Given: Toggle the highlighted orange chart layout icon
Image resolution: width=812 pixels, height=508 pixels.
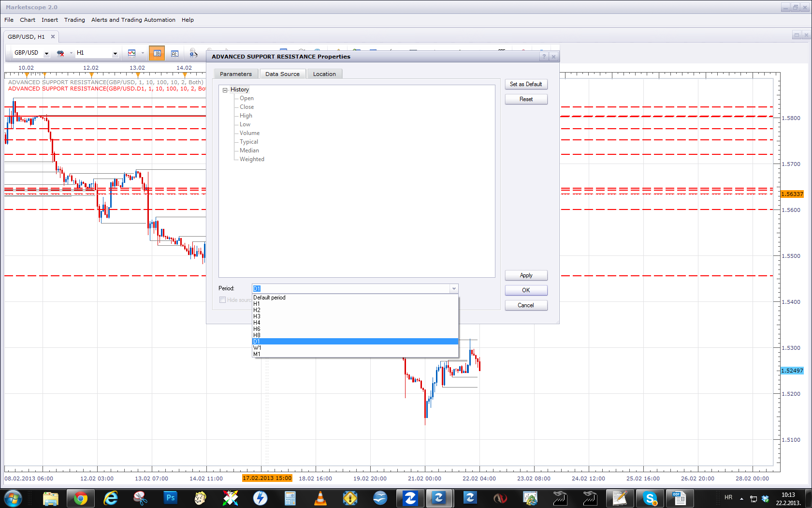Looking at the screenshot, I should click(x=157, y=53).
